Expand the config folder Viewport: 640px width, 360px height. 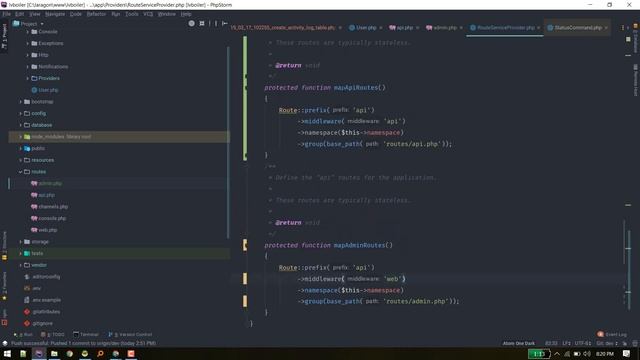click(x=20, y=113)
